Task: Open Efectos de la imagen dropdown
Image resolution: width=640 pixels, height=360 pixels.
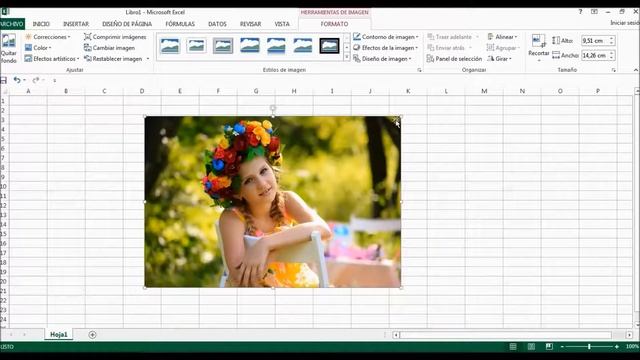Action: point(386,48)
